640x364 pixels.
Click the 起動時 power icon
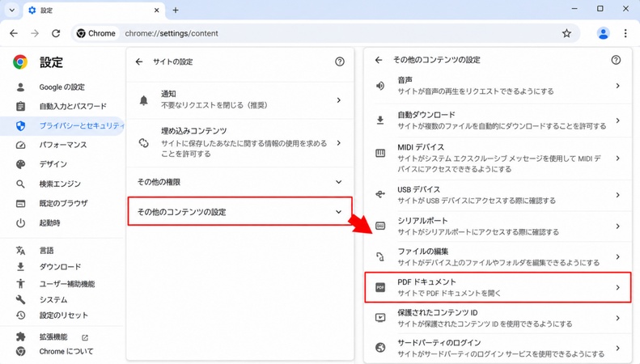[20, 222]
